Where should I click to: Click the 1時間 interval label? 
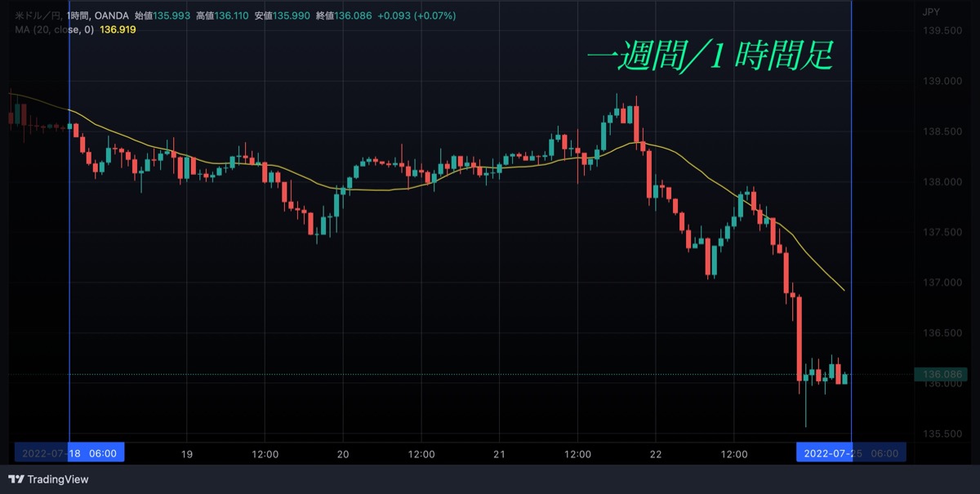80,16
